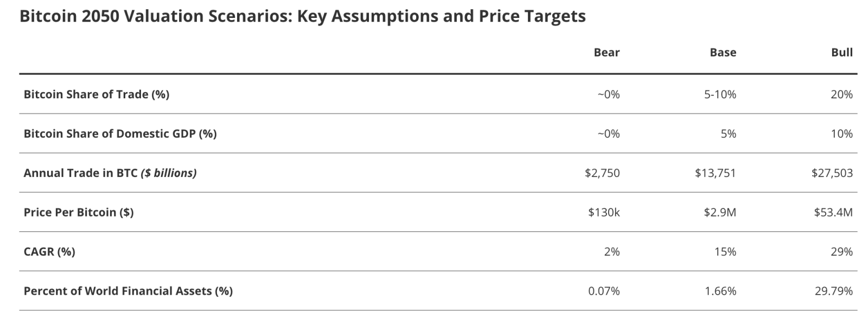
Task: Click the $2,750 Bear annual trade value
Action: (x=602, y=173)
